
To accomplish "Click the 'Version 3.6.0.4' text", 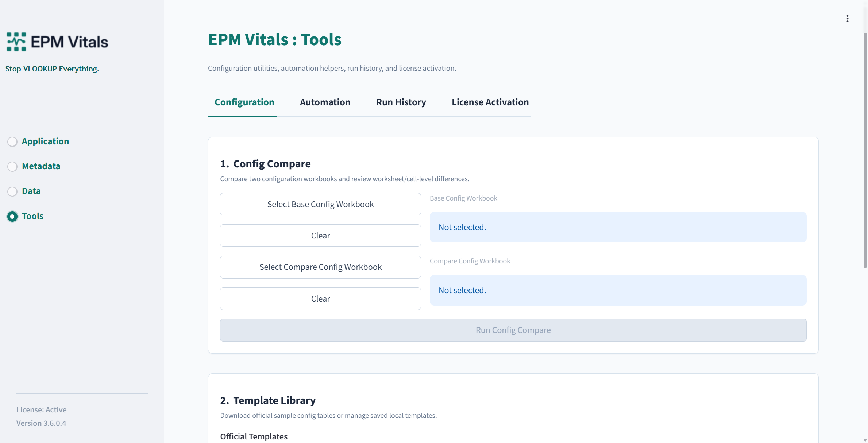I will tap(41, 423).
